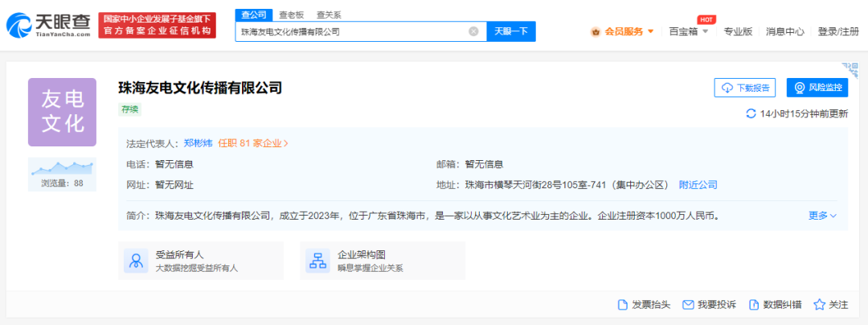Viewport: 868px width, 325px height.
Task: Switch to the 查老板 tab
Action: (x=291, y=15)
